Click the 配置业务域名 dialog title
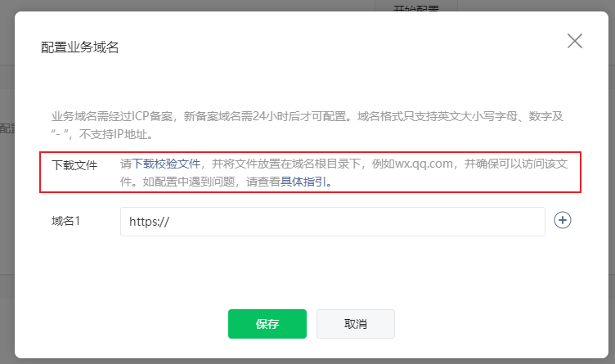 point(80,47)
